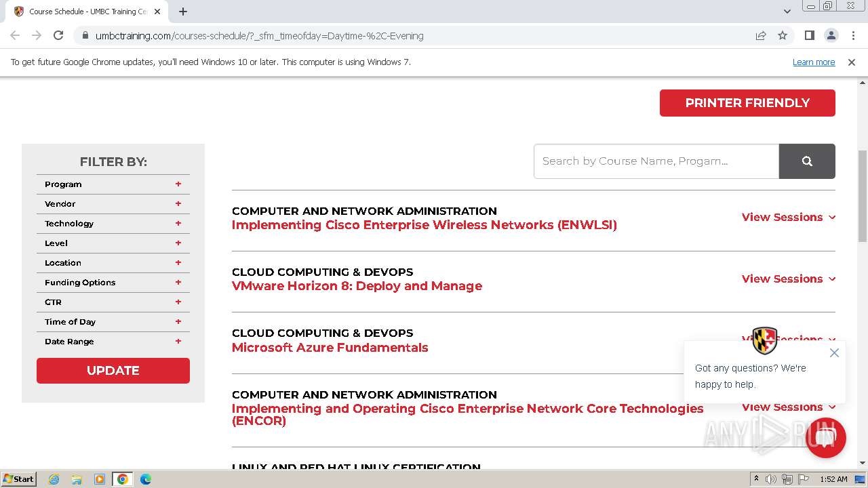Expand the Level filter
Screen dimensions: 868x488
point(113,243)
